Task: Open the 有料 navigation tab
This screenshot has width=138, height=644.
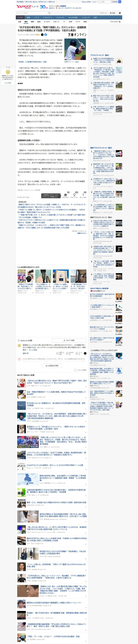Action: click(95, 17)
